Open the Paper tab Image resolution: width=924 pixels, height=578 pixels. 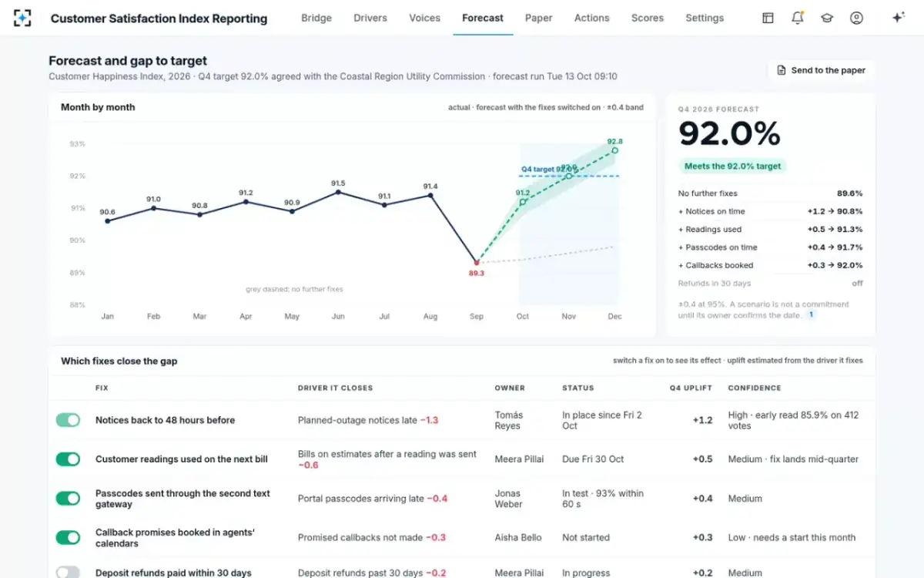539,18
